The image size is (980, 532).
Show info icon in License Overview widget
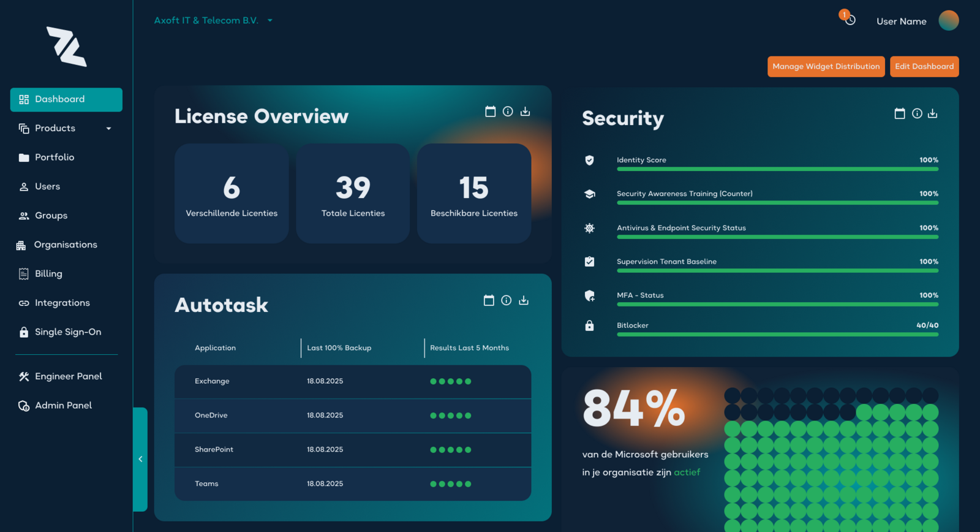point(508,112)
